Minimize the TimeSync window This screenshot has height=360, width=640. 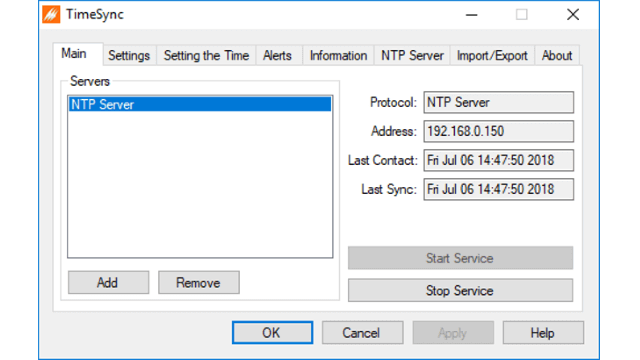471,15
